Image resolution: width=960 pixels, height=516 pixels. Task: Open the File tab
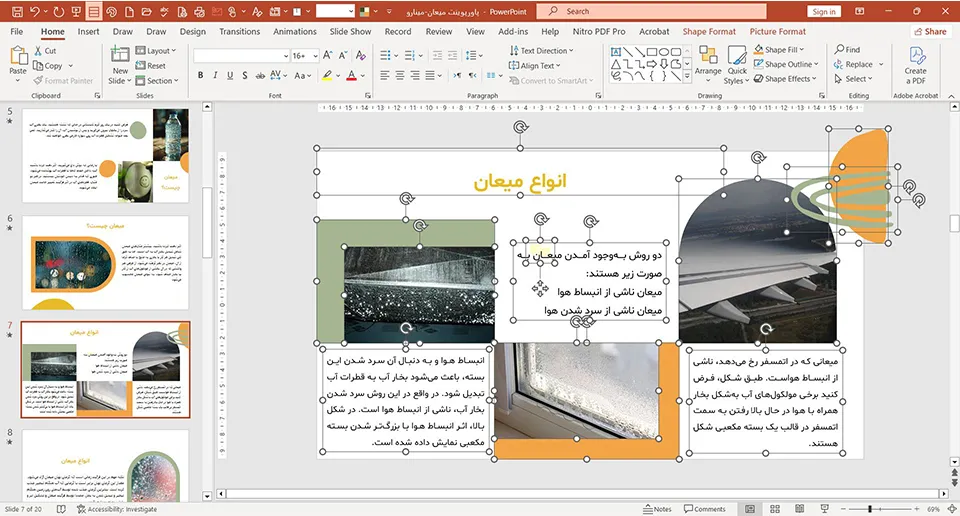(x=17, y=31)
